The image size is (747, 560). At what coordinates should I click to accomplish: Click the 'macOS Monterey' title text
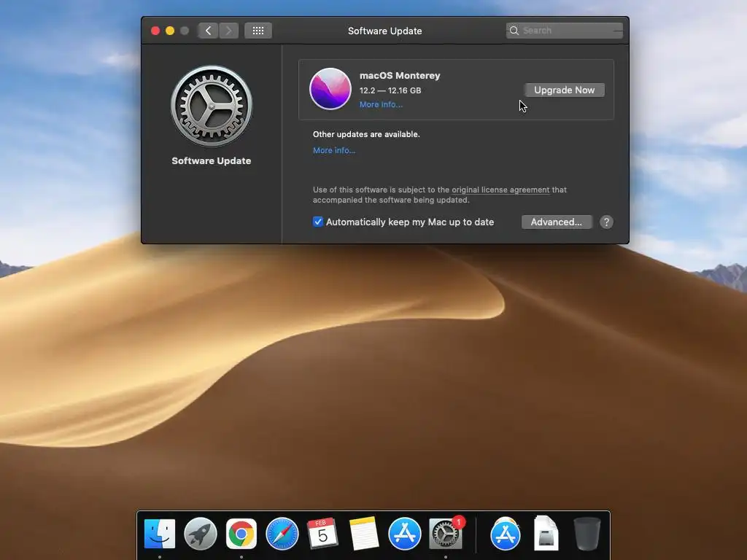[400, 75]
